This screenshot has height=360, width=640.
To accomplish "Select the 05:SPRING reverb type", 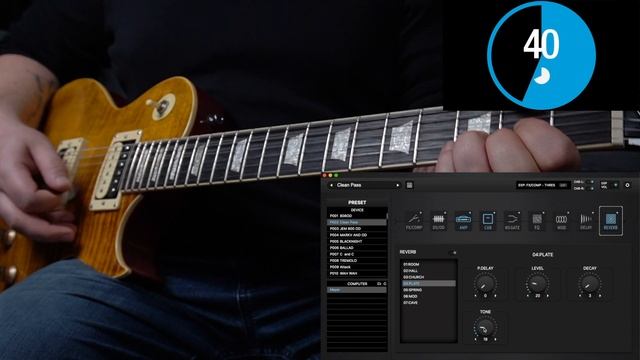I will coord(429,290).
